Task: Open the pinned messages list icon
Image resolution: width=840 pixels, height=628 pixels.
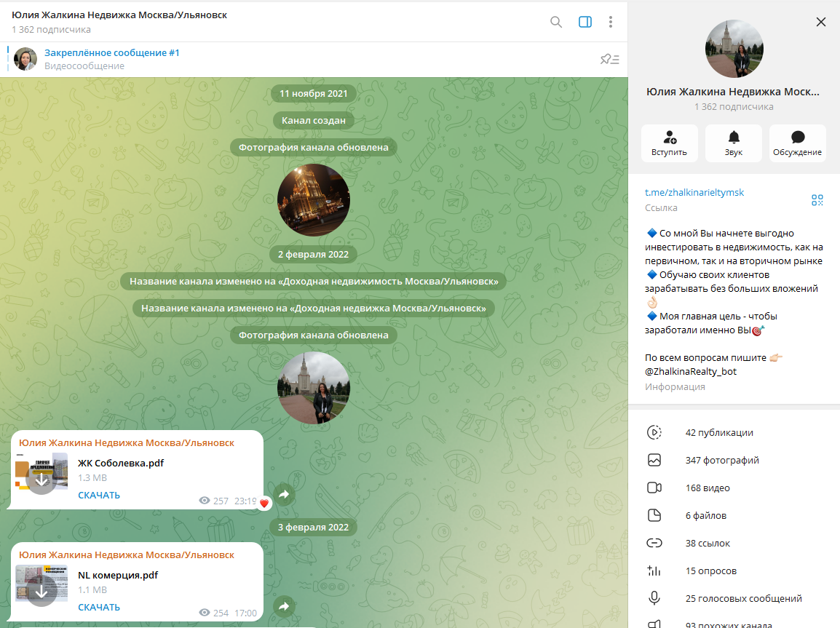Action: [610, 59]
